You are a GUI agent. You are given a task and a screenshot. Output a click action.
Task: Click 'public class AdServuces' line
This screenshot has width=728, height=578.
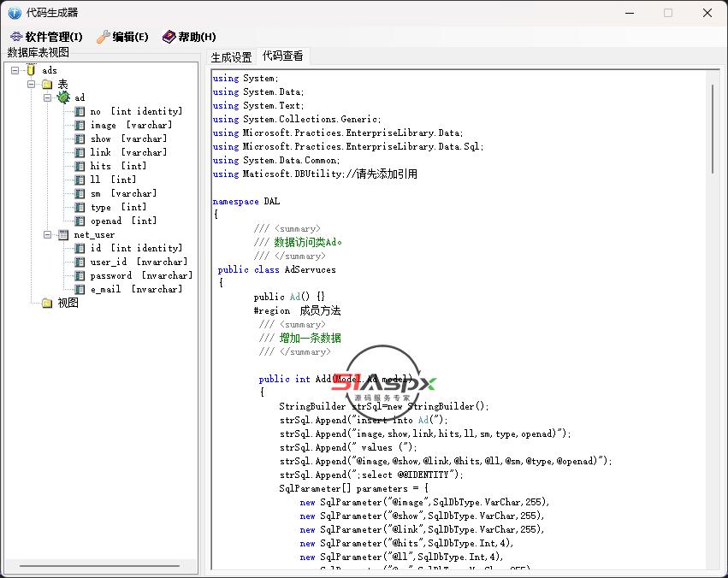tap(276, 269)
